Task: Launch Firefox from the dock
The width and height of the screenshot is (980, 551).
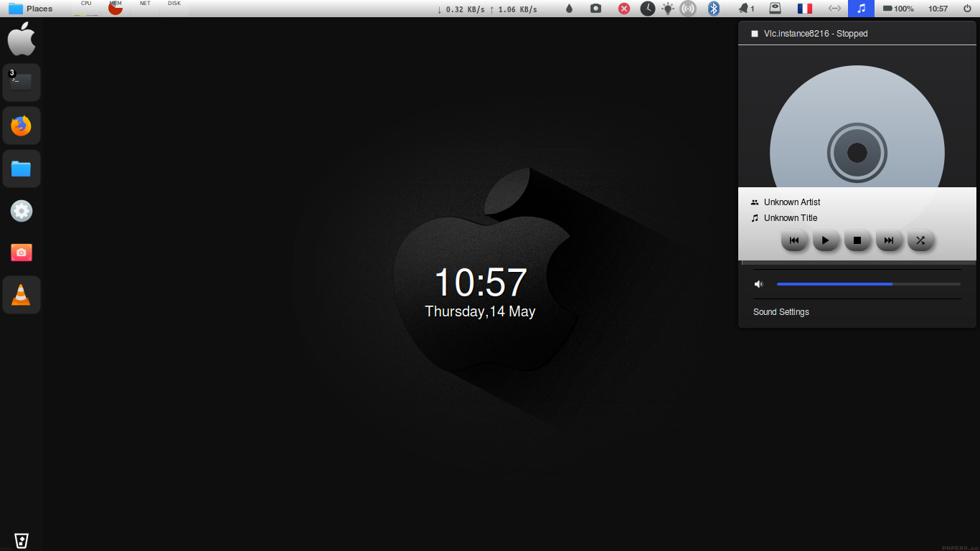Action: click(22, 126)
